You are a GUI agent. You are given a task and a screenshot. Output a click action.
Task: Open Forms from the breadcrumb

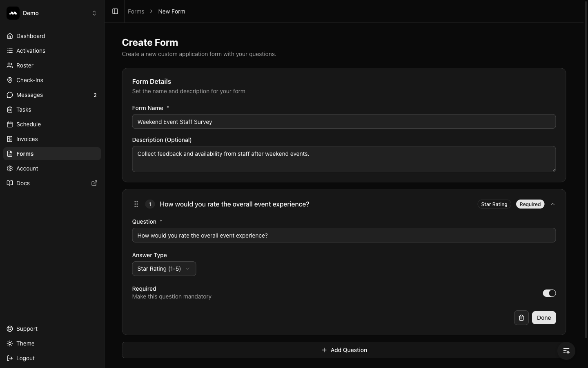click(136, 11)
